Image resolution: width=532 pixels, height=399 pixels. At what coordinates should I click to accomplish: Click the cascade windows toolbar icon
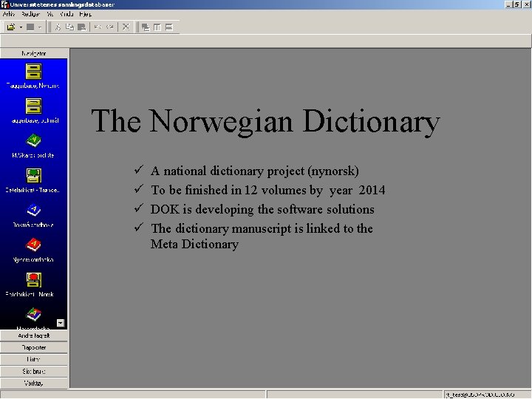point(146,27)
